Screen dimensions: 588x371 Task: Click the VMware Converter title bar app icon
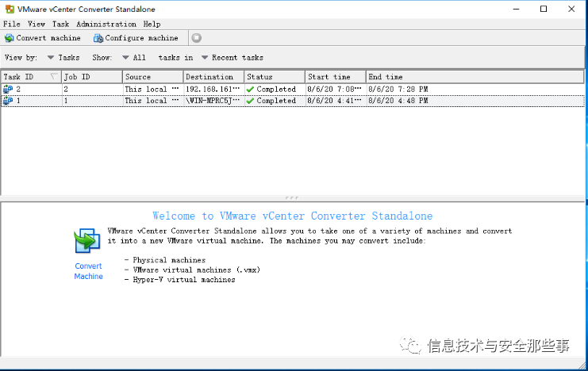[x=10, y=9]
